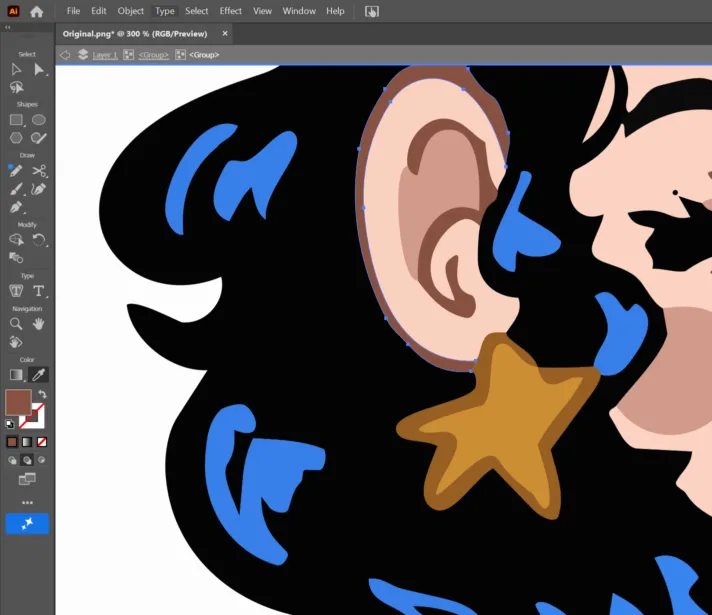Reset default fill and stroke
Screen dimensions: 712x615
(10, 424)
